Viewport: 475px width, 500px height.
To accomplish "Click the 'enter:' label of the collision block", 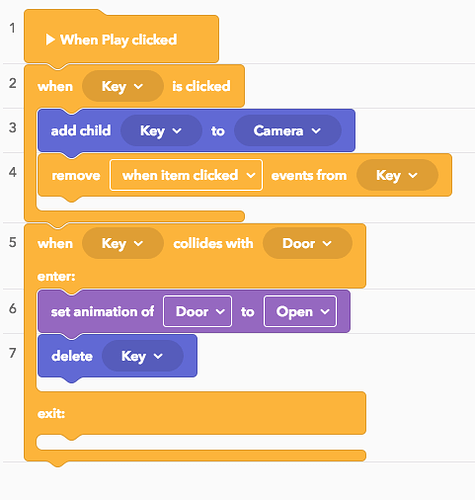I will coord(56,276).
